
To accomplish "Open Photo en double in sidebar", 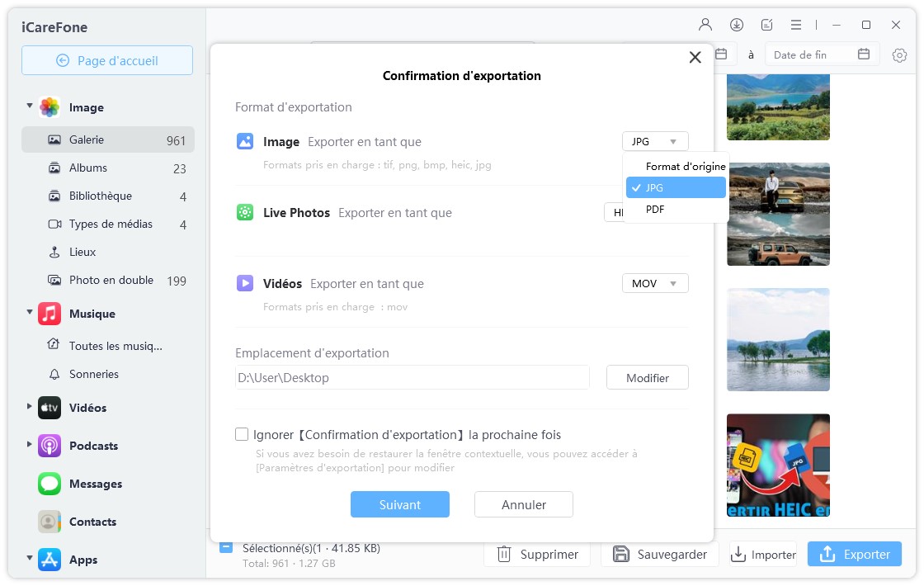I will click(108, 280).
